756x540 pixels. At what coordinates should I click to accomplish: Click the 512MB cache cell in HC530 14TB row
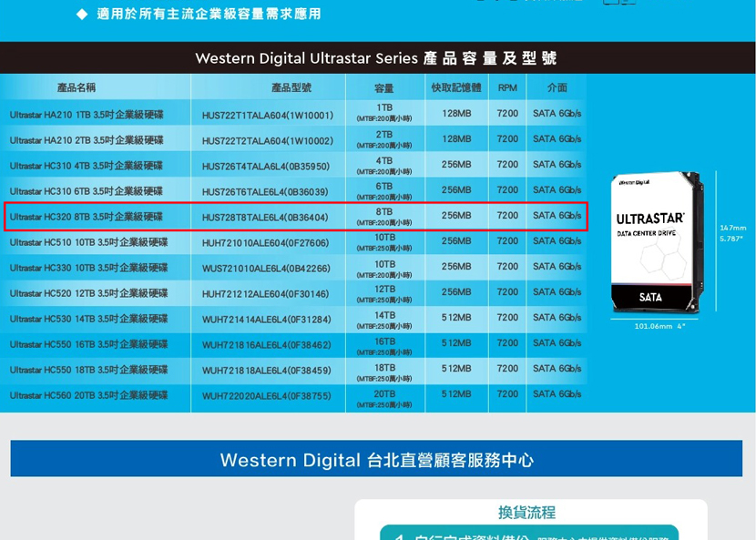coord(456,318)
